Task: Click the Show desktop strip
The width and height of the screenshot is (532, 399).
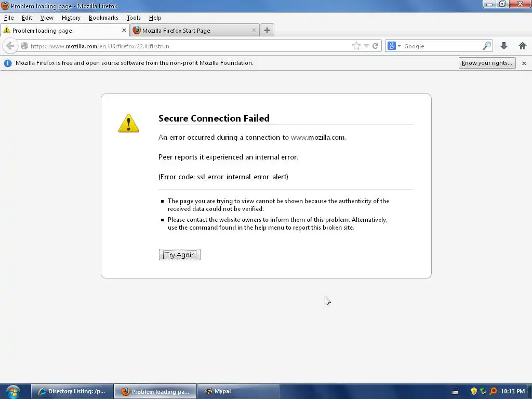Action: tap(529, 391)
